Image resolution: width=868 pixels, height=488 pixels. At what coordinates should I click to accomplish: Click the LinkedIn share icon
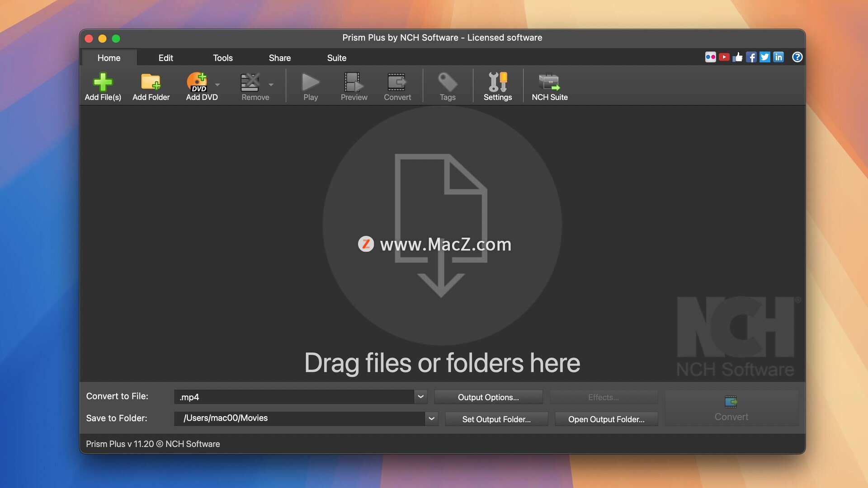tap(778, 57)
